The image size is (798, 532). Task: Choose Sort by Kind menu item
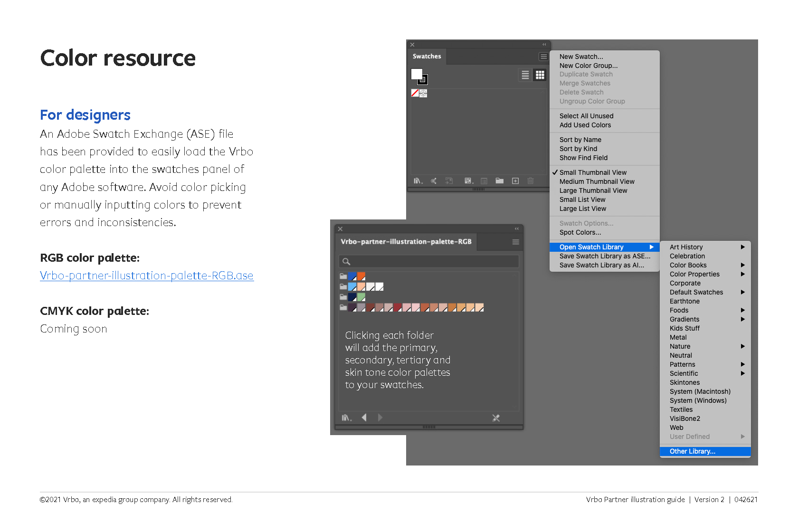(x=605, y=149)
